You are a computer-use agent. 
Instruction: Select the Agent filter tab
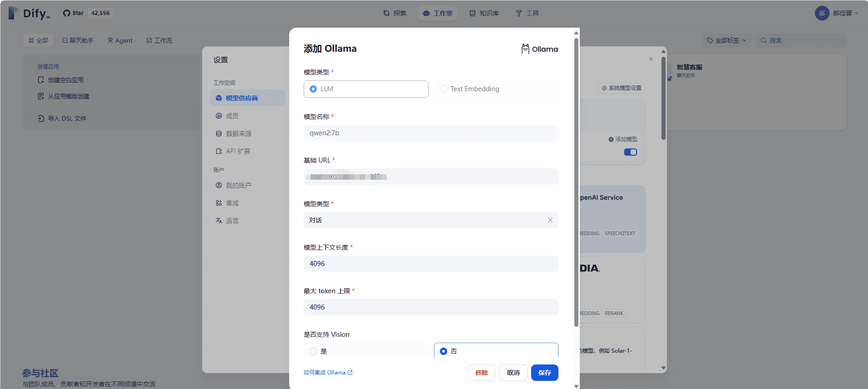120,40
